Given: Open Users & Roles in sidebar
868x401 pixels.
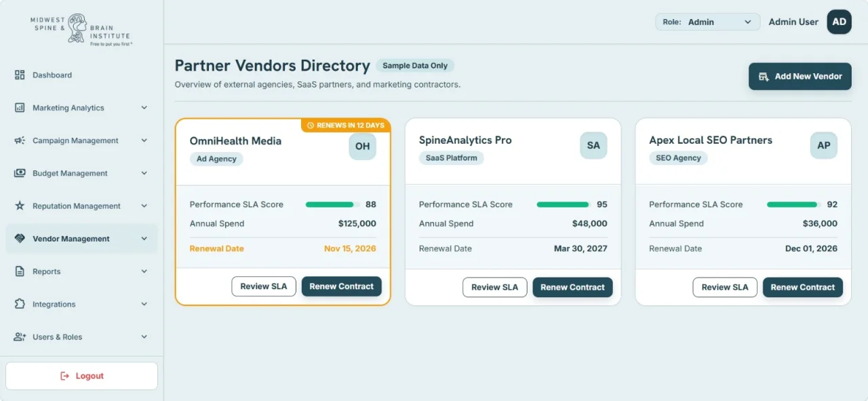Looking at the screenshot, I should pyautogui.click(x=81, y=337).
